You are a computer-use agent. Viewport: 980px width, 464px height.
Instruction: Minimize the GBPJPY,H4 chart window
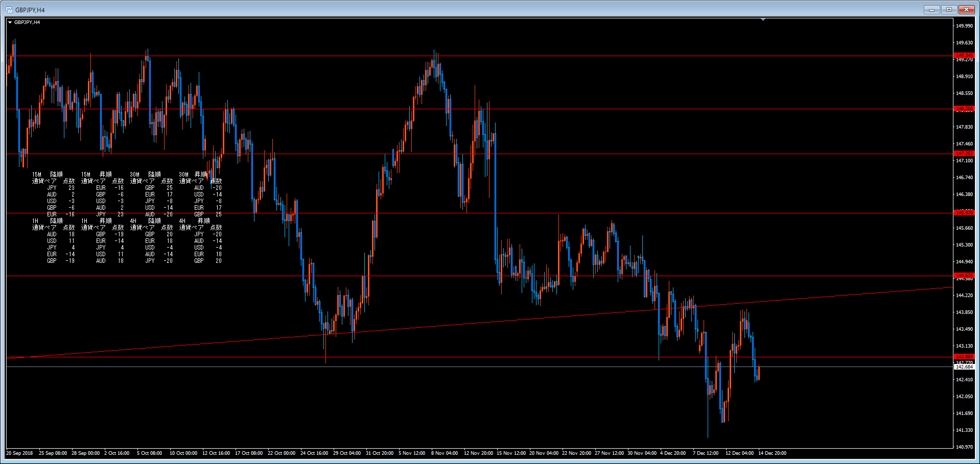point(931,10)
